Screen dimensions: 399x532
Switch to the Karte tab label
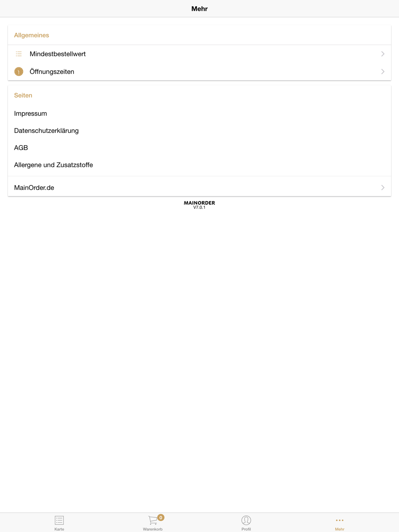pyautogui.click(x=59, y=529)
